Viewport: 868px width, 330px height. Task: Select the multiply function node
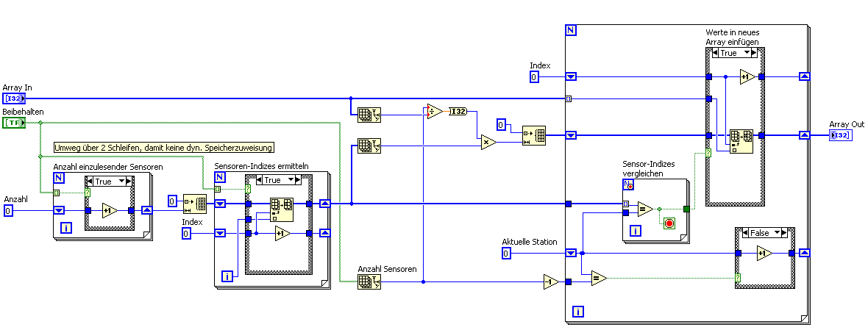(488, 142)
